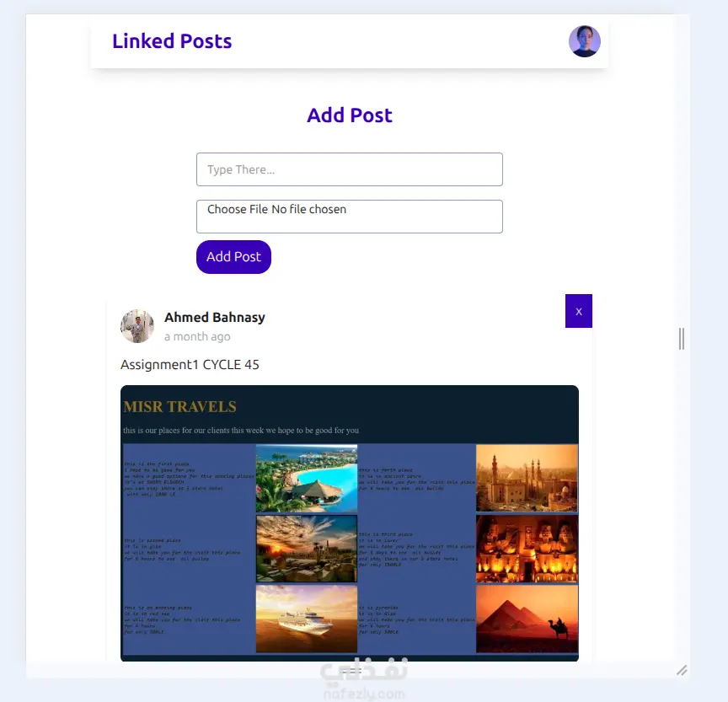Open the Misr Travels post image
Screen dimensions: 728x702
pyautogui.click(x=349, y=523)
